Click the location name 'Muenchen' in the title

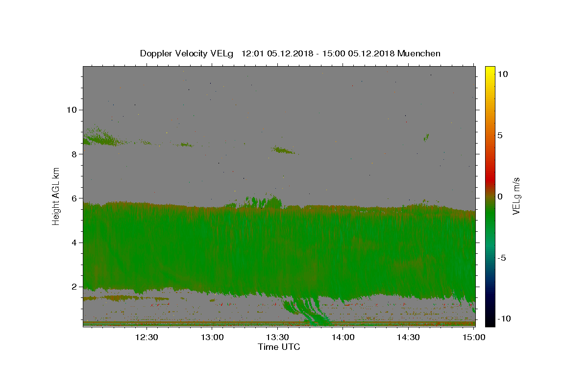pos(419,53)
